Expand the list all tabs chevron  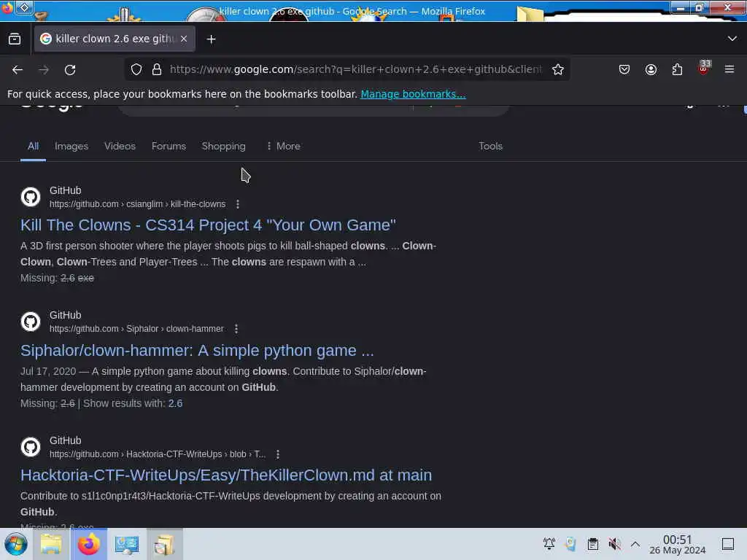tap(732, 39)
